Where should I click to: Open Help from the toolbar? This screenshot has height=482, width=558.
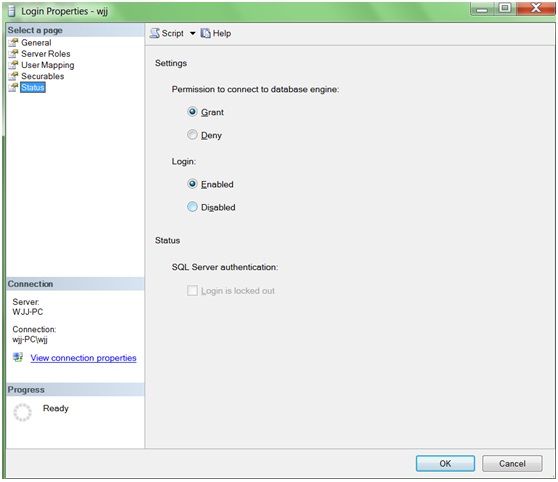point(216,33)
